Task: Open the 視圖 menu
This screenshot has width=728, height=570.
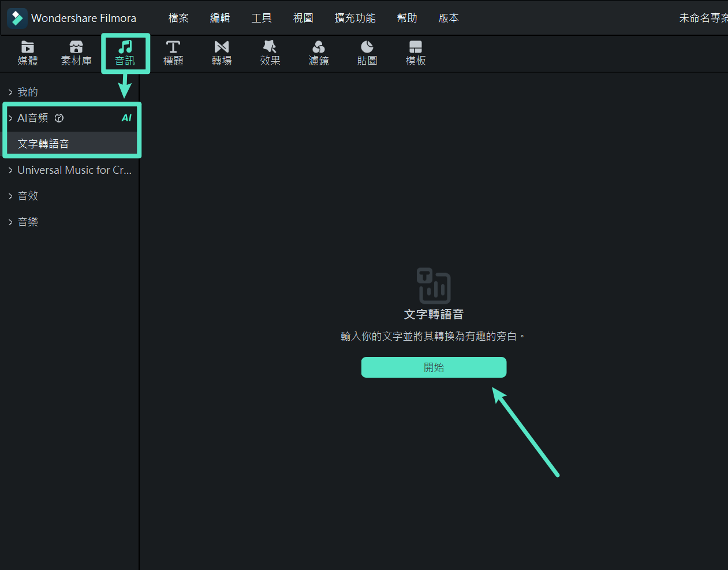Action: [x=303, y=18]
